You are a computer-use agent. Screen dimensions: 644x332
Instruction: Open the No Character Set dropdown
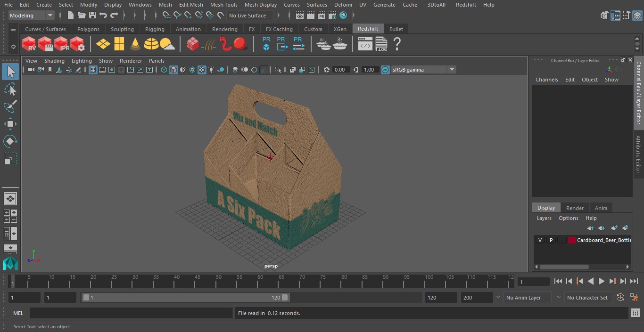(x=589, y=298)
